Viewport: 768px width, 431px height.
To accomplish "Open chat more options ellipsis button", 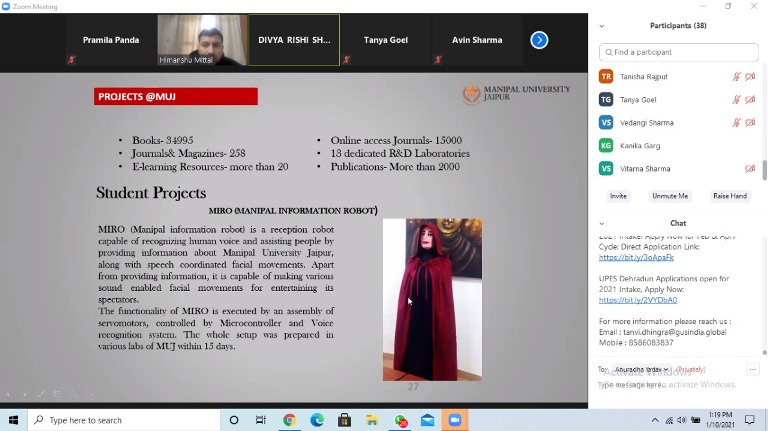I will coord(753,369).
